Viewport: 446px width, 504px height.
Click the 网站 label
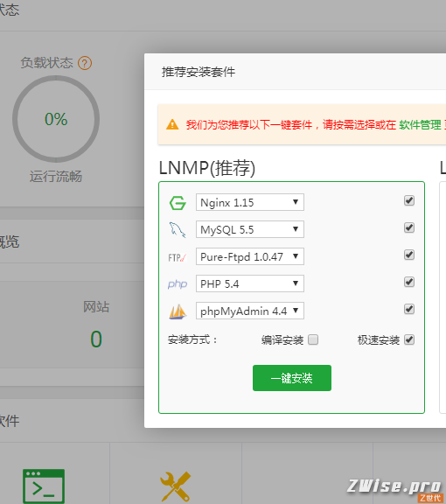point(96,306)
